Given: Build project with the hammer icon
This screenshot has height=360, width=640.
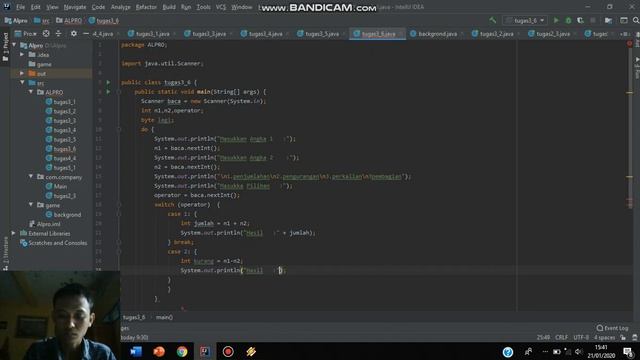Looking at the screenshot, I should pyautogui.click(x=493, y=20).
